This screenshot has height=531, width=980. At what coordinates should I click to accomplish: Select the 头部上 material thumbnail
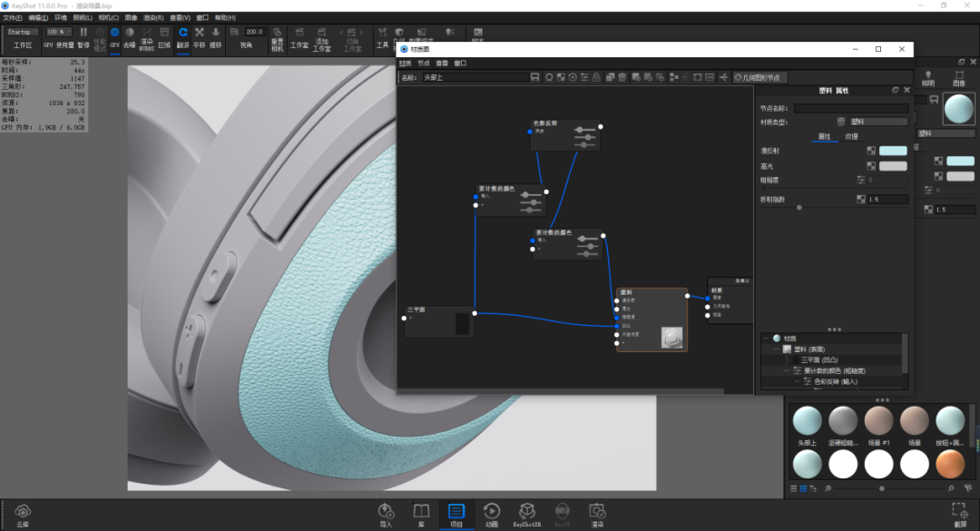pyautogui.click(x=807, y=425)
